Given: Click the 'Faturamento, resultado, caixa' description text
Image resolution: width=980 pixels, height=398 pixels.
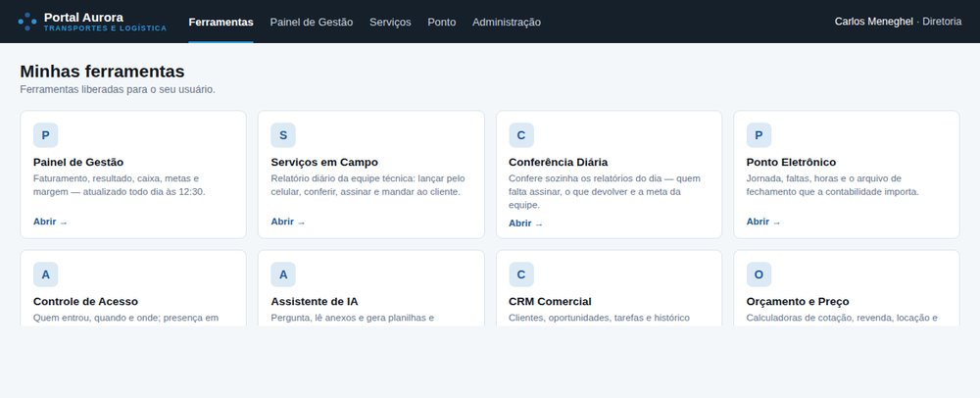Looking at the screenshot, I should [120, 185].
